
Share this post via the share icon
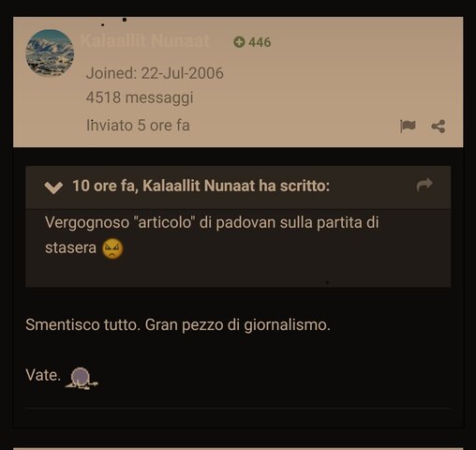pos(438,127)
